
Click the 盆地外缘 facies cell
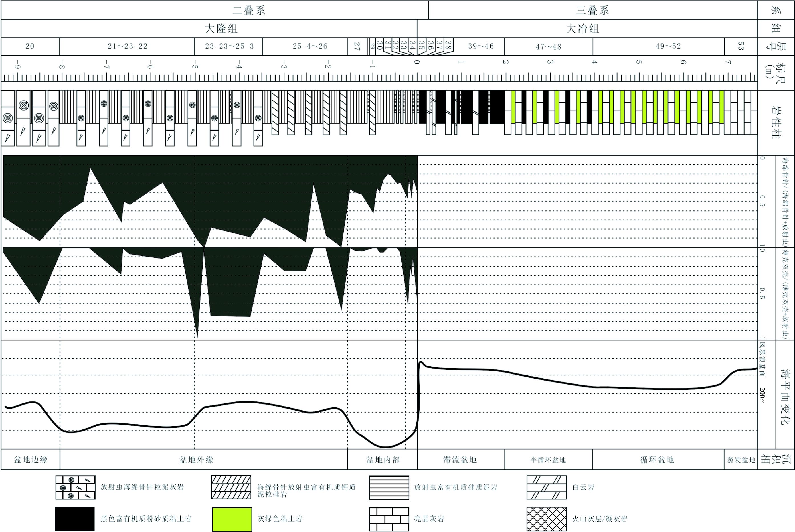click(196, 460)
